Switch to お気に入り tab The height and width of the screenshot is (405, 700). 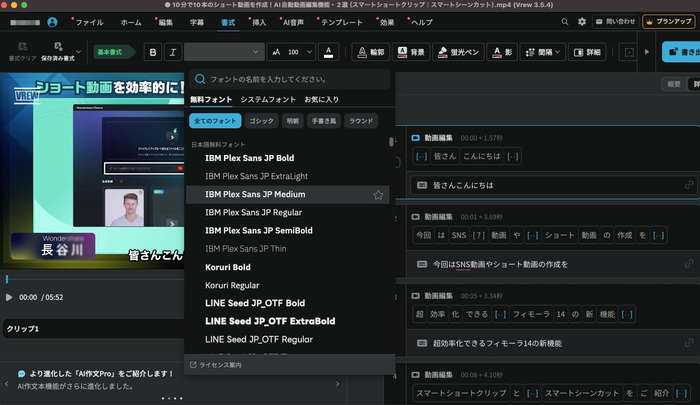[321, 100]
